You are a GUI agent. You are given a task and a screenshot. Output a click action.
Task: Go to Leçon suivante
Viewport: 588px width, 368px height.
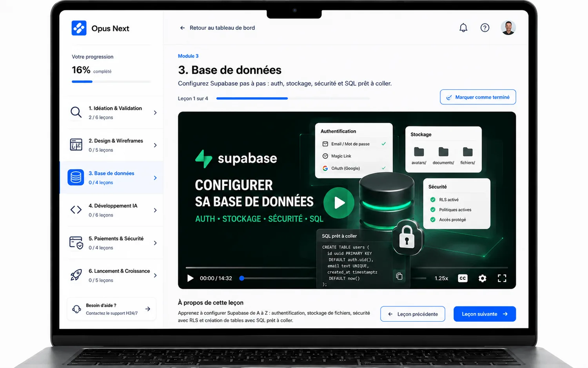click(x=485, y=314)
